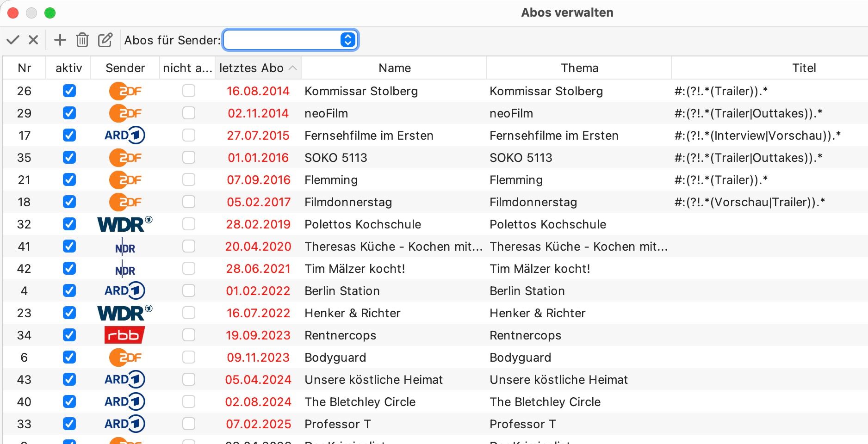Enable the 'nicht a...' checkbox for Bodyguard
868x444 pixels.
[189, 358]
